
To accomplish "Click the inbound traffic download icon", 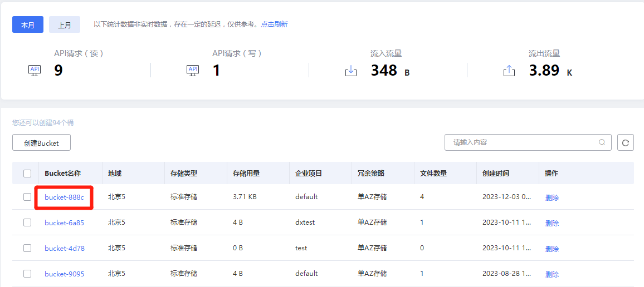I will coord(351,71).
